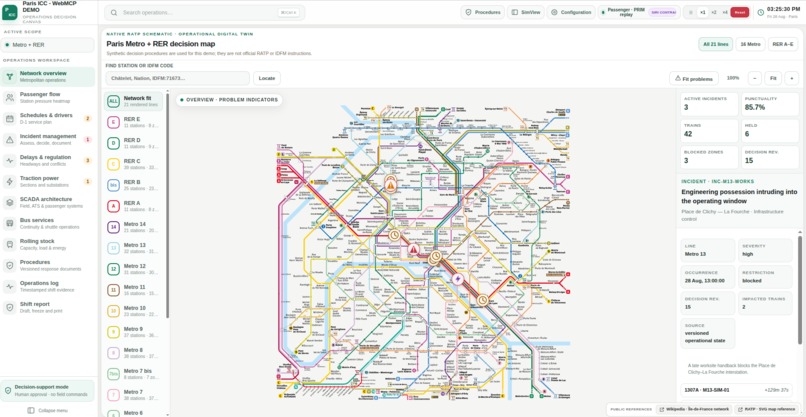806x417 pixels.
Task: Select the Metro 12 line badge
Action: pos(113,269)
